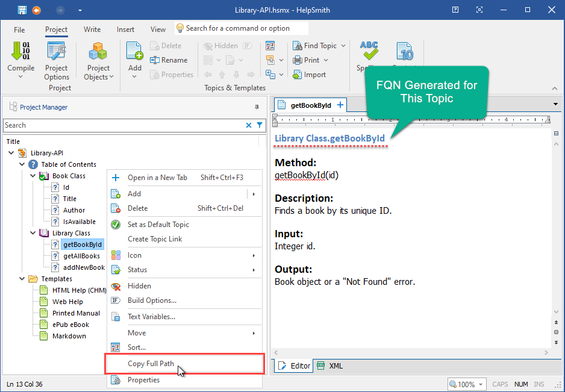Click the blue filter funnel icon
565x392 pixels.
click(x=260, y=125)
